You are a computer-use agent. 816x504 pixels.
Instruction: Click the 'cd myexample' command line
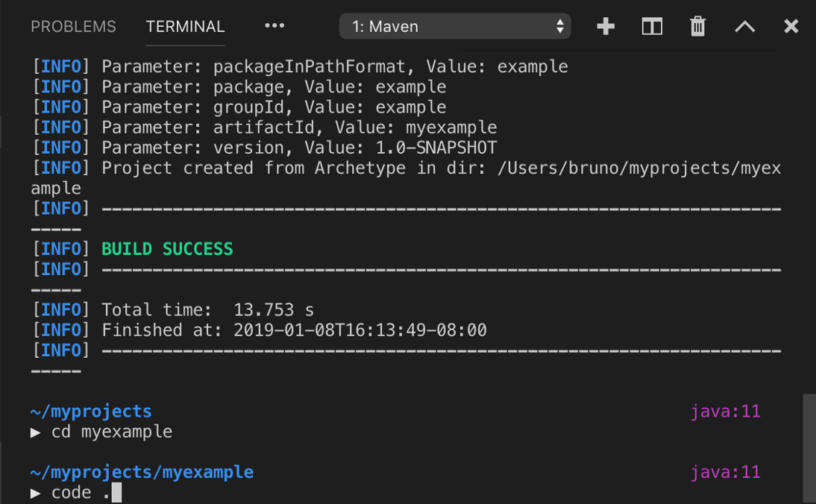click(112, 432)
